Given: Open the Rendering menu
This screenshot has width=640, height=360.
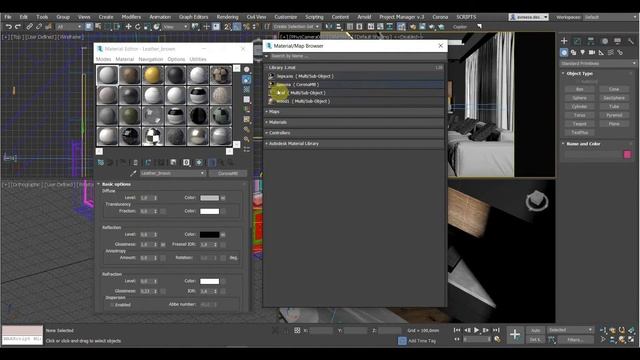Looking at the screenshot, I should click(227, 17).
